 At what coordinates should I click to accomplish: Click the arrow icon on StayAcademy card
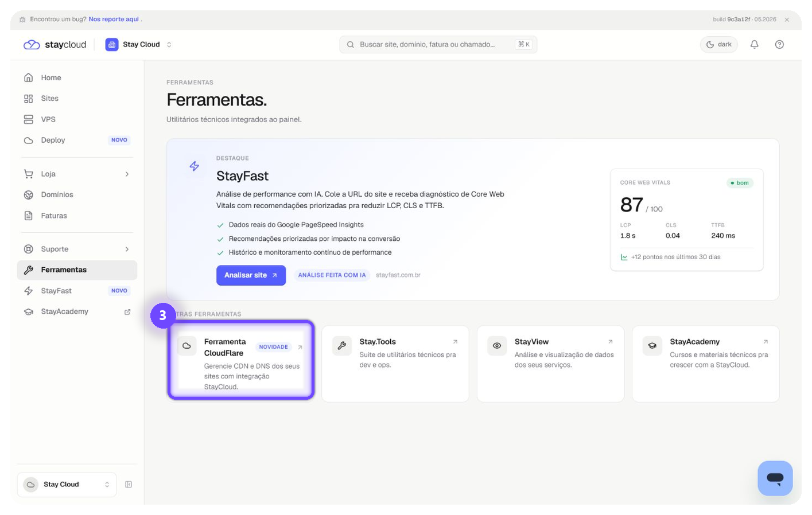click(765, 342)
